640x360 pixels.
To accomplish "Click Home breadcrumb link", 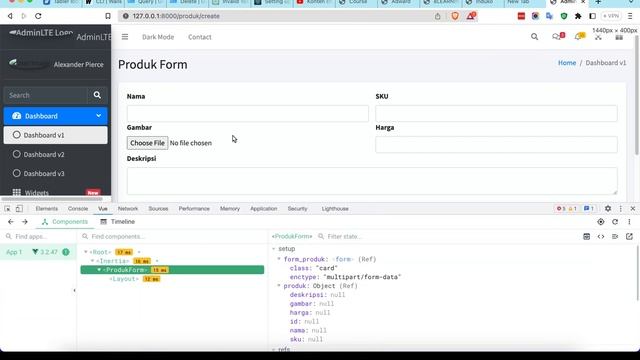I will [x=567, y=63].
